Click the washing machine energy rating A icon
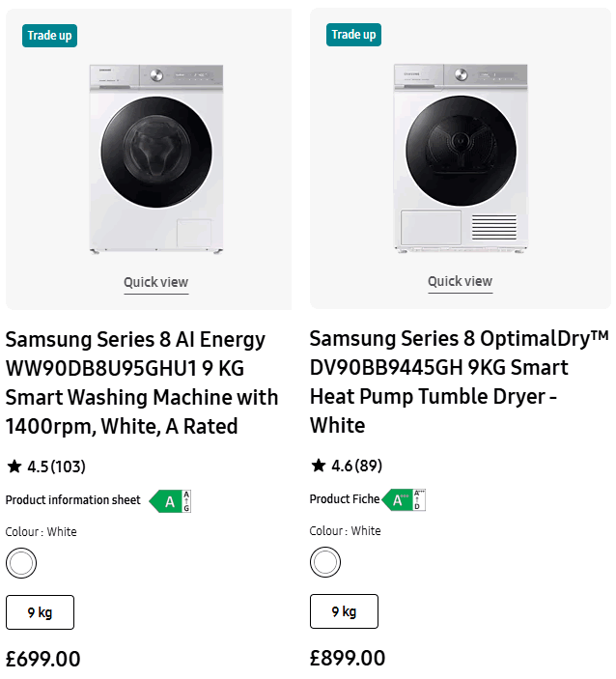Image resolution: width=616 pixels, height=679 pixels. [x=170, y=501]
